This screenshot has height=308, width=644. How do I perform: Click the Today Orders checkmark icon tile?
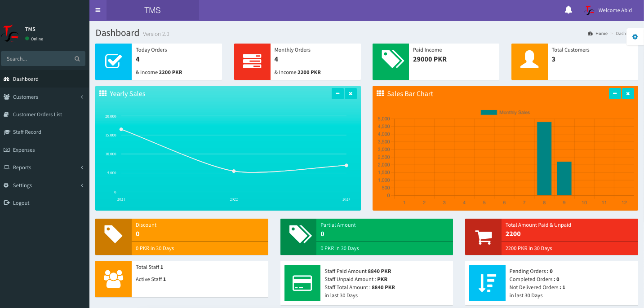113,62
